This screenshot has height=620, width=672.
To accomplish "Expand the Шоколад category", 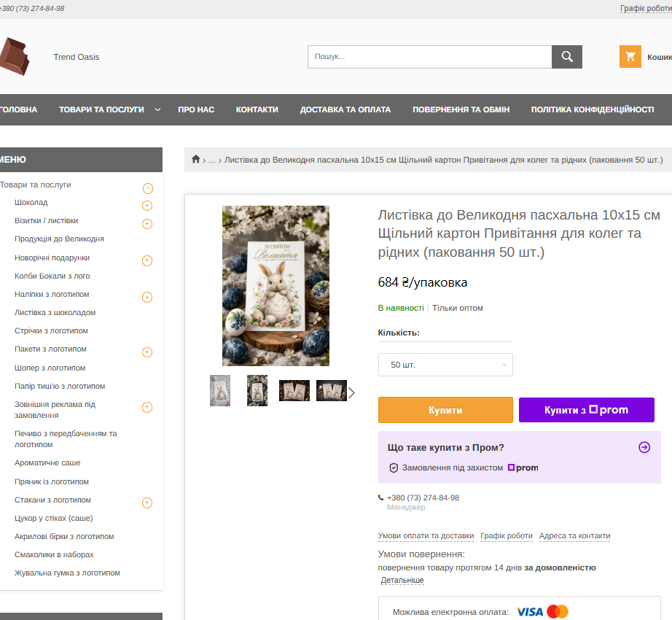I will pos(147,206).
